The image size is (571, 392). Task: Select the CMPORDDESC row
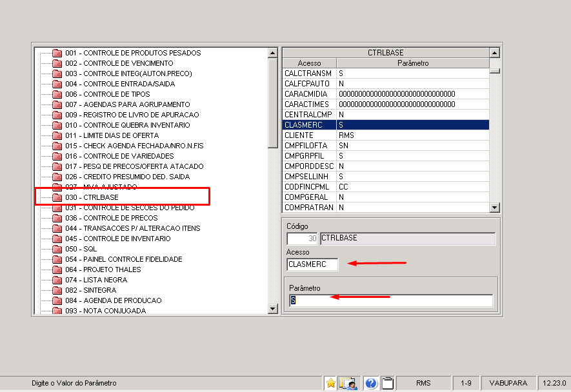coord(386,166)
